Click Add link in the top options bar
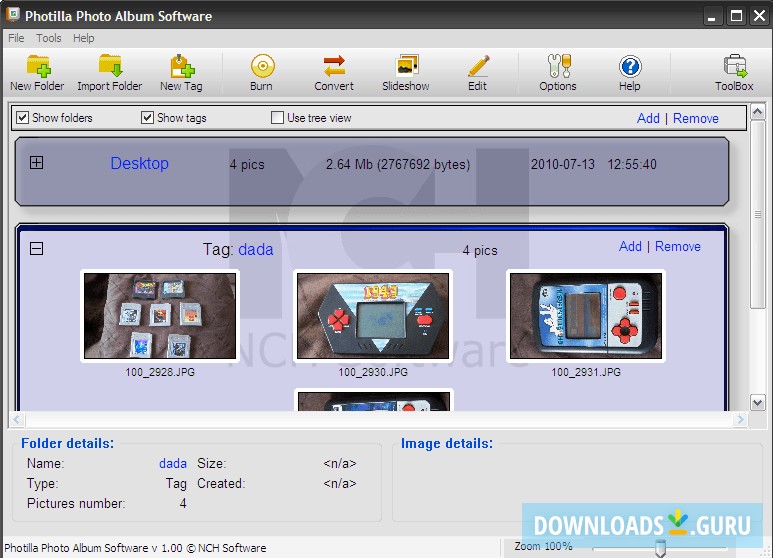773x558 pixels. tap(648, 118)
